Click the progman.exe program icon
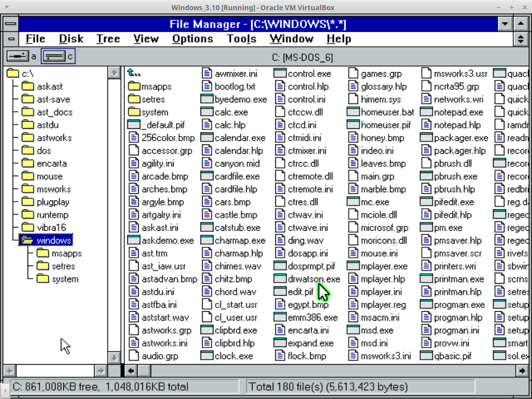The height and width of the screenshot is (399, 532). click(x=427, y=305)
